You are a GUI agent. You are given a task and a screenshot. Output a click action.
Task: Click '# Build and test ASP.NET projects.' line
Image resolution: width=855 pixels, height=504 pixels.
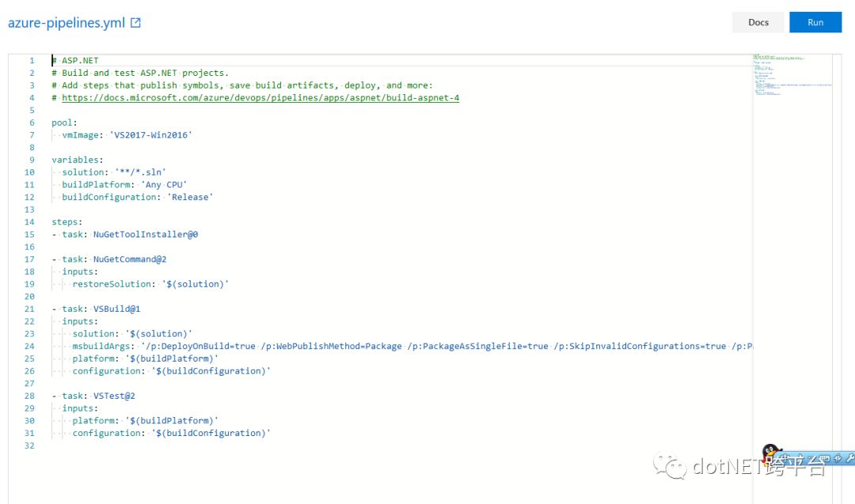(x=140, y=73)
